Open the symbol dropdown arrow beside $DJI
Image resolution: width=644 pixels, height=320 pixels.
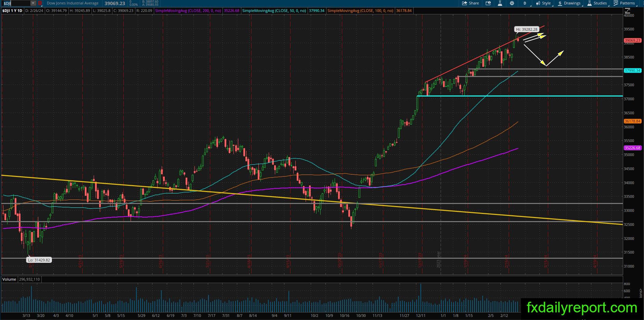[x=33, y=3]
